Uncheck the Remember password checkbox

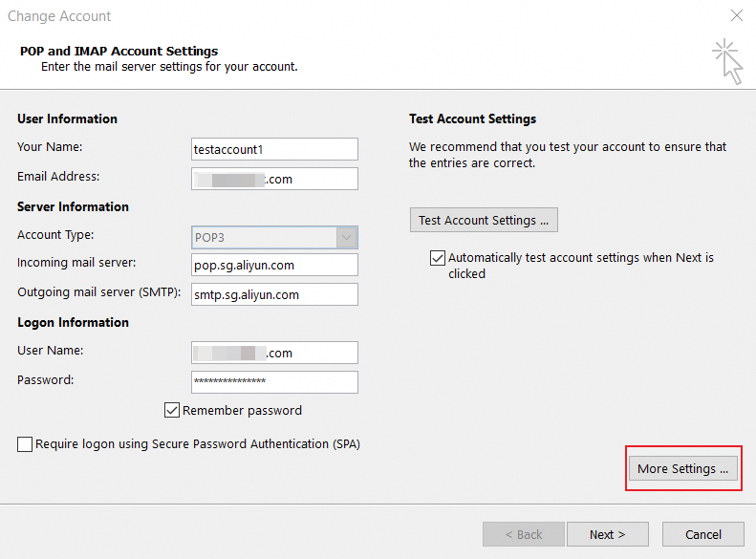tap(173, 411)
